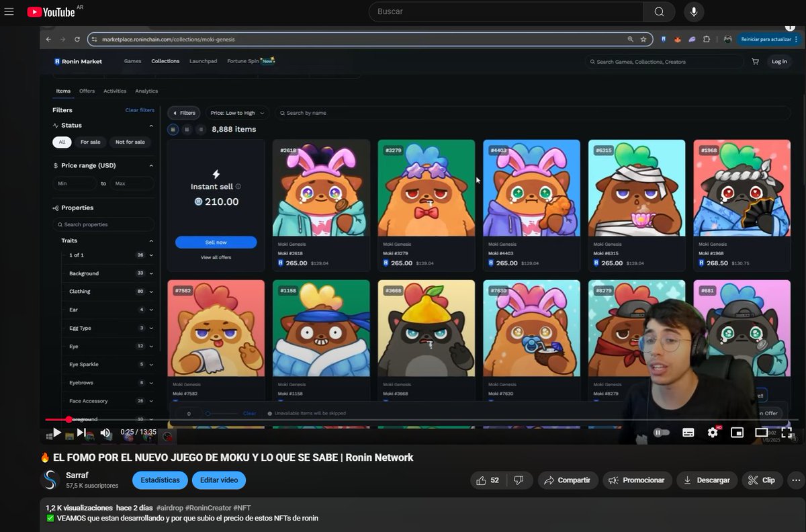Select the list view icon
This screenshot has width=806, height=532.
[x=200, y=129]
